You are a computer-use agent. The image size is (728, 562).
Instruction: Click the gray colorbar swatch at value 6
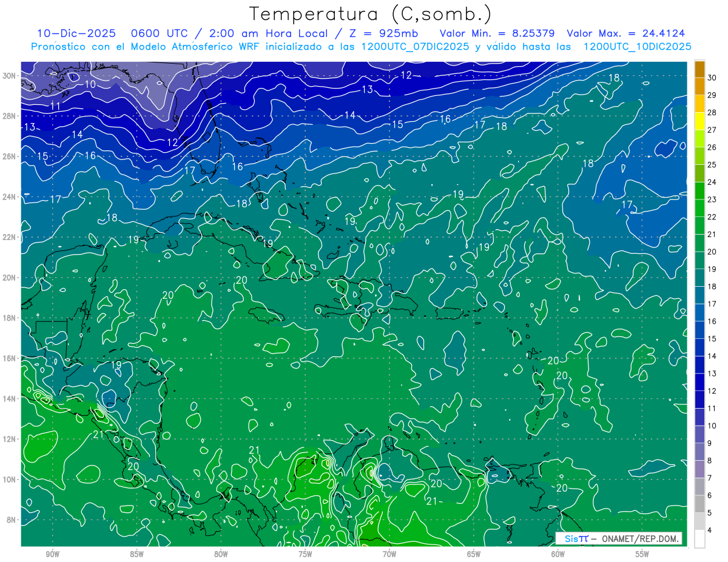coord(700,486)
